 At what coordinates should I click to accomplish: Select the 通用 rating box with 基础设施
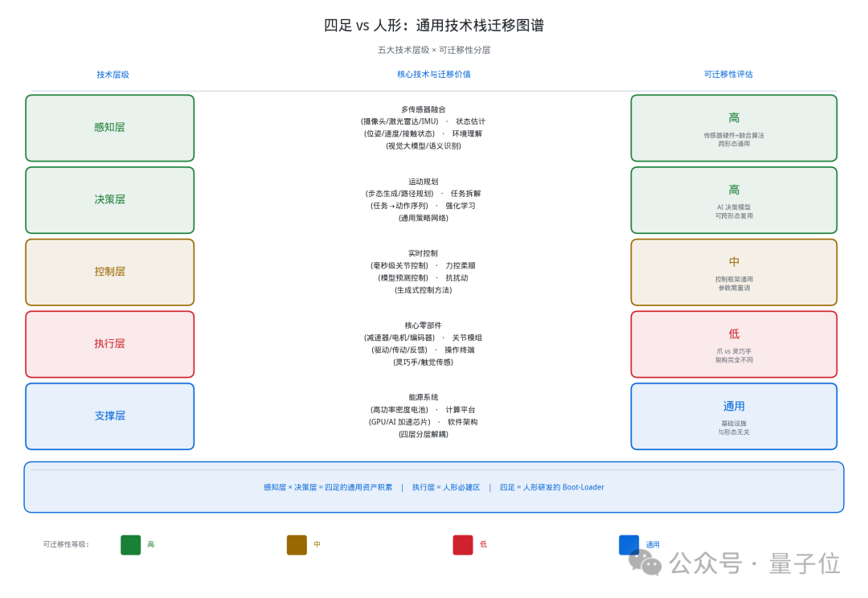click(734, 416)
